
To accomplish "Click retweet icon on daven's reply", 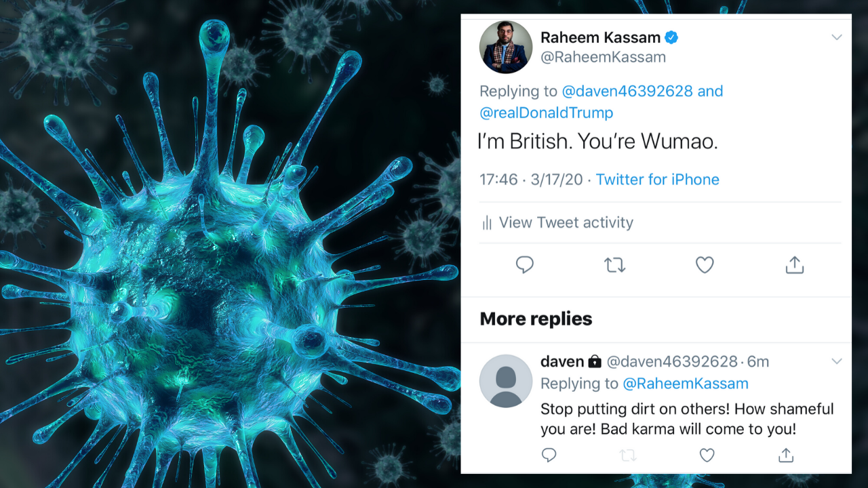I will [628, 455].
